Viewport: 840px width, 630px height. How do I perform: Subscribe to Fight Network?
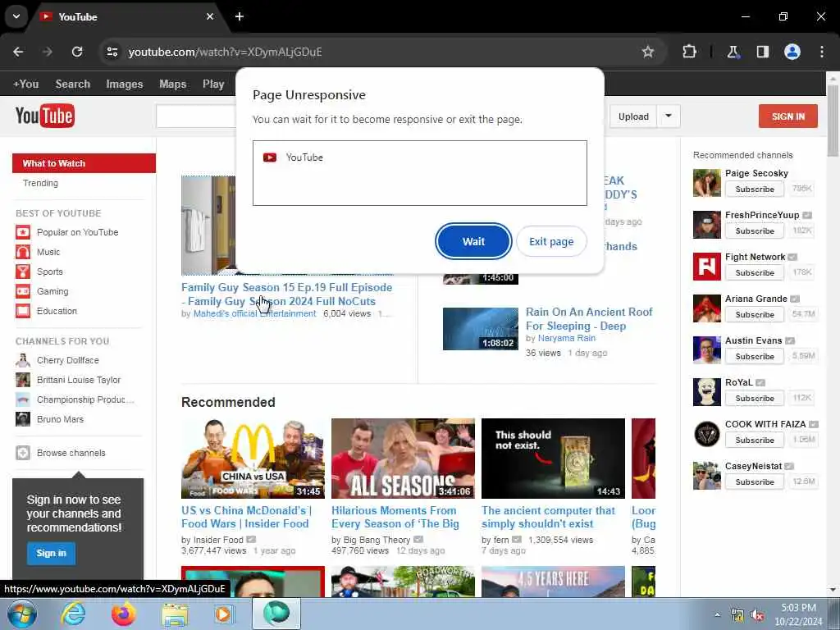pos(755,272)
